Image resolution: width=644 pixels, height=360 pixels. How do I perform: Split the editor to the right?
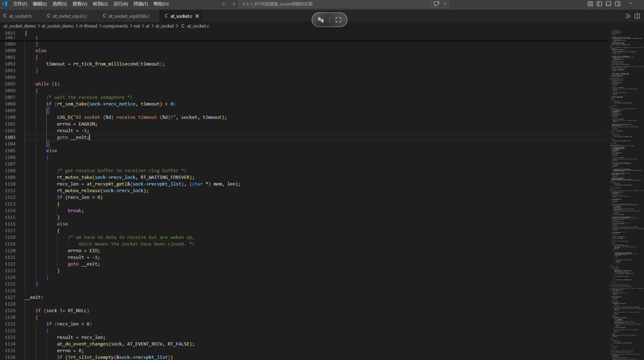[x=637, y=16]
